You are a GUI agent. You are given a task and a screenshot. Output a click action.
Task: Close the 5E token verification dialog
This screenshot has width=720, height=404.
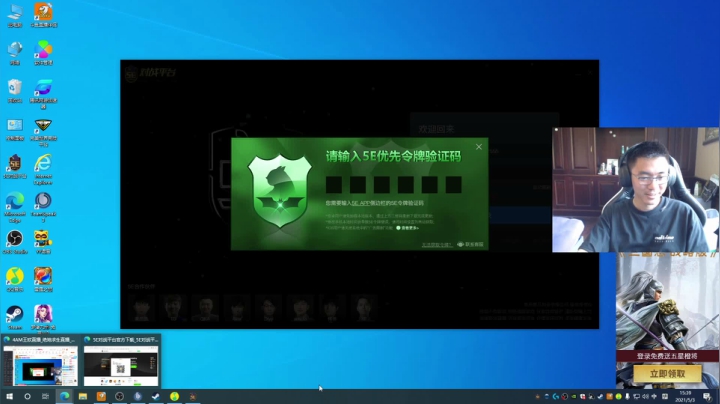(479, 147)
